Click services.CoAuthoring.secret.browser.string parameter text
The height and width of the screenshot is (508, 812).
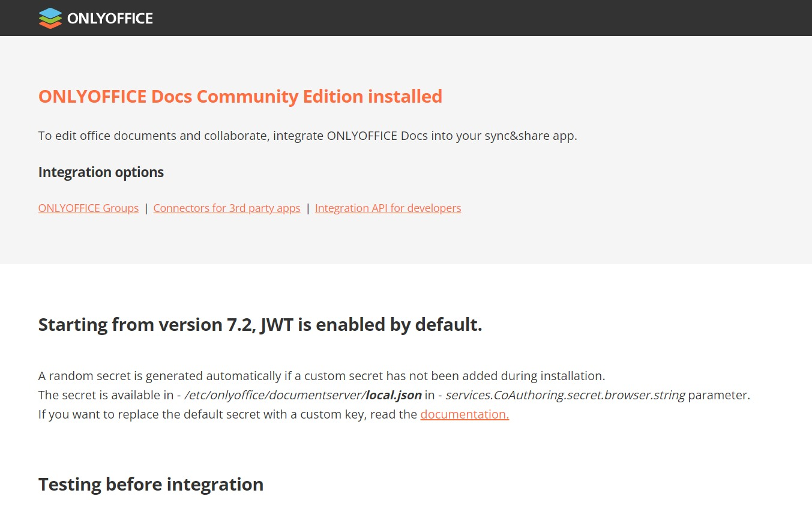click(x=565, y=395)
